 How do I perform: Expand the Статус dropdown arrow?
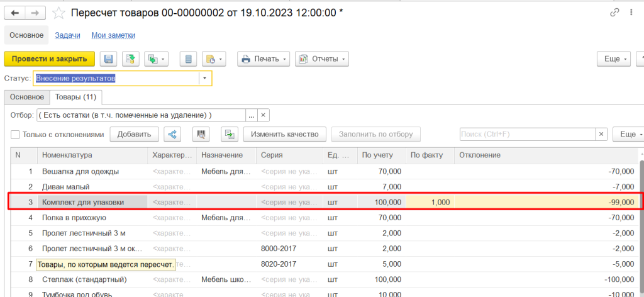[x=206, y=79]
